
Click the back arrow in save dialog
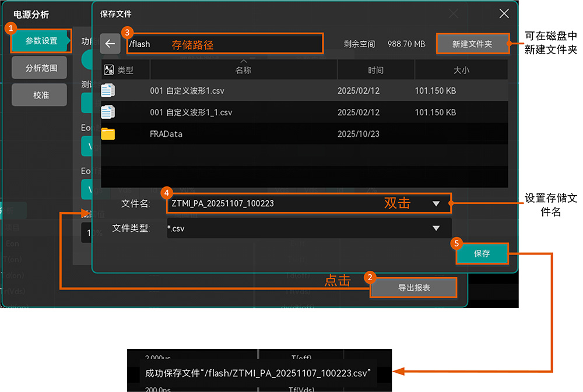(x=110, y=44)
